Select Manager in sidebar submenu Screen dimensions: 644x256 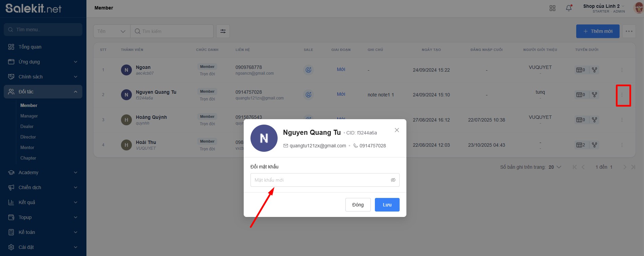[29, 116]
